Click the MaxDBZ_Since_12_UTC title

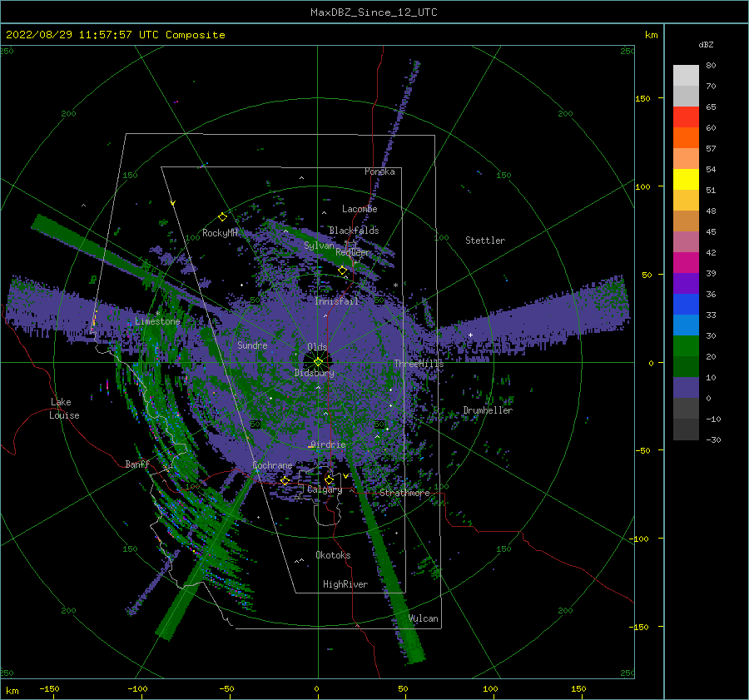(x=374, y=12)
